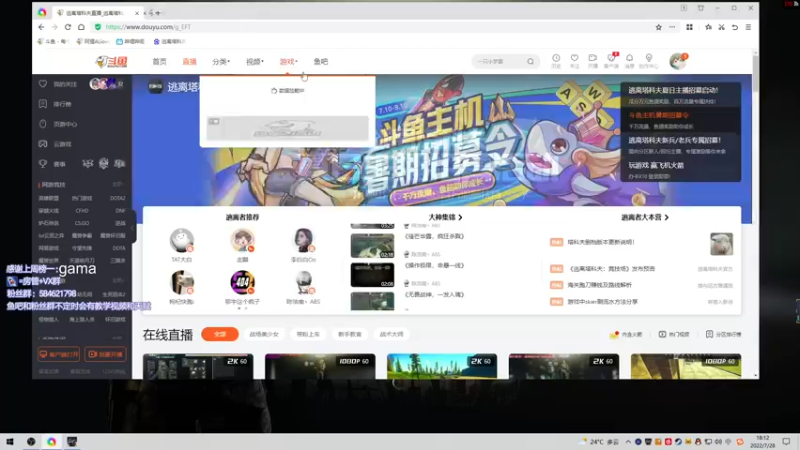The width and height of the screenshot is (800, 450).
Task: Open the 鱼吧 nav tab
Action: (x=320, y=61)
